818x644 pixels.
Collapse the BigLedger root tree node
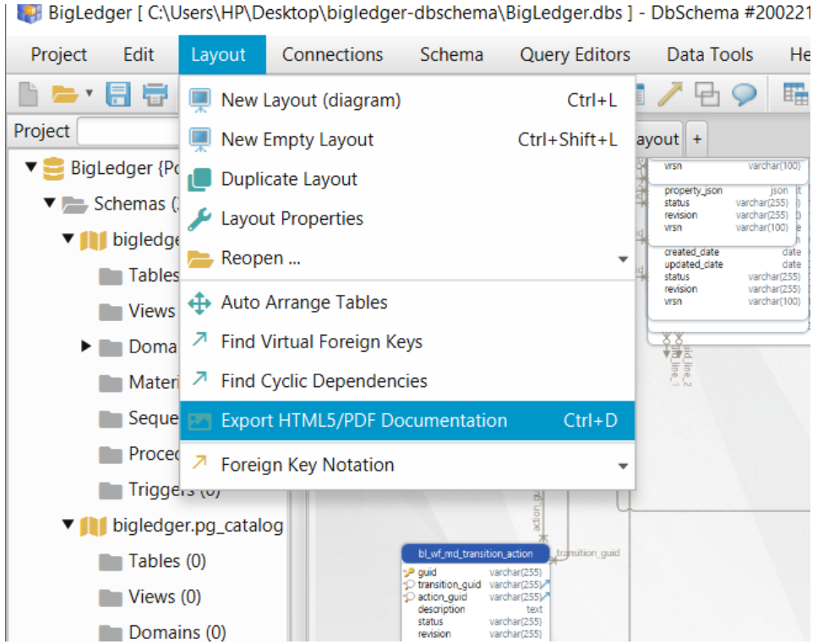(x=31, y=167)
